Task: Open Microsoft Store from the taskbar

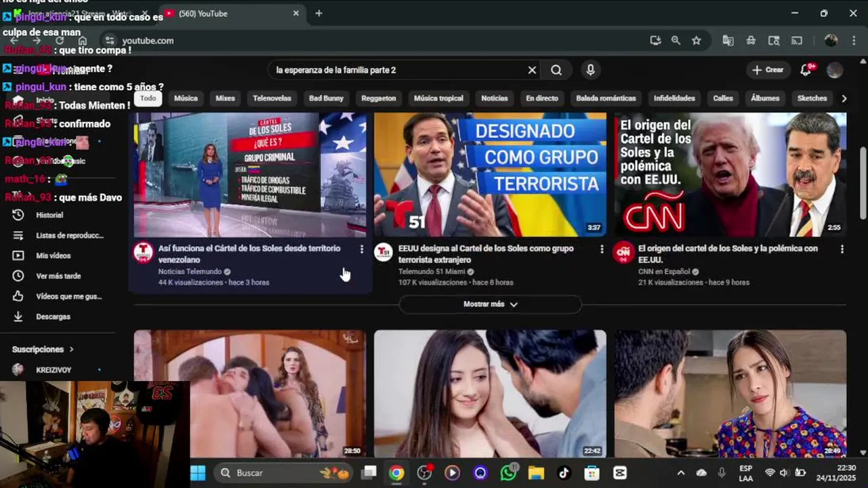Action: 592,472
